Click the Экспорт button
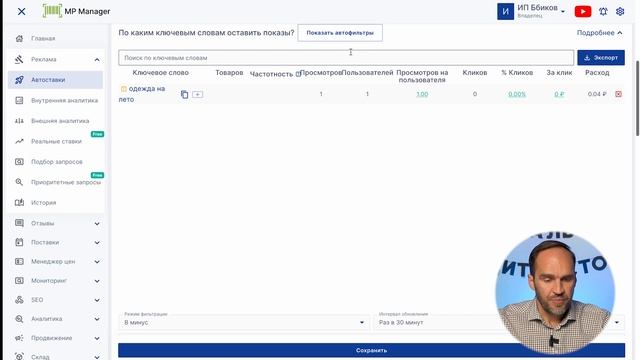 601,58
